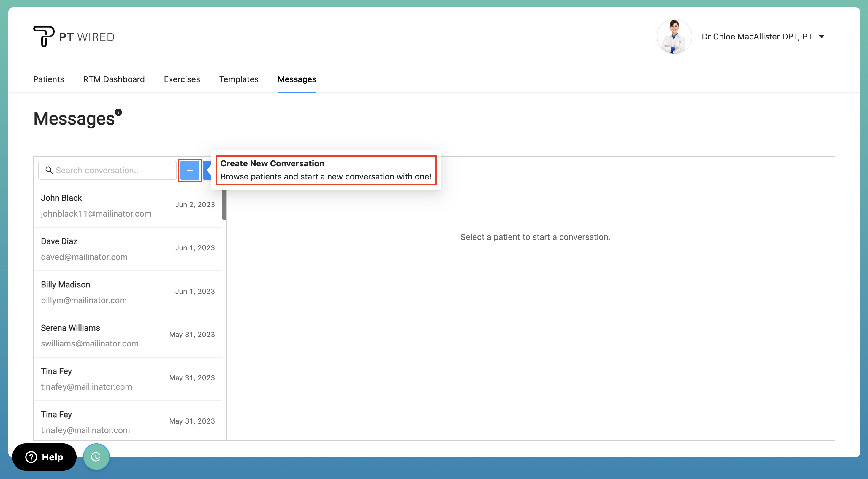This screenshot has width=868, height=479.
Task: Click the conversation list scrollbar
Action: 224,205
